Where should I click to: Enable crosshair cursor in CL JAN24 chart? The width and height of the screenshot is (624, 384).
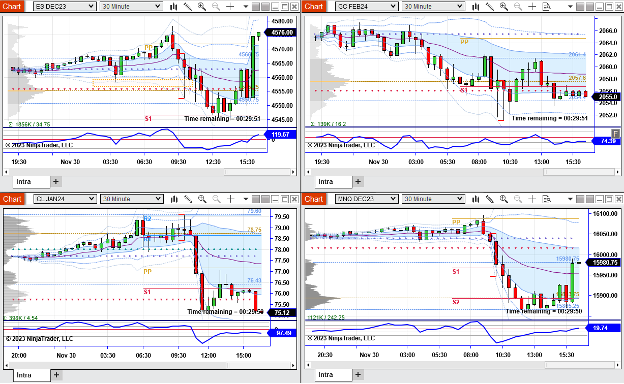(x=230, y=199)
